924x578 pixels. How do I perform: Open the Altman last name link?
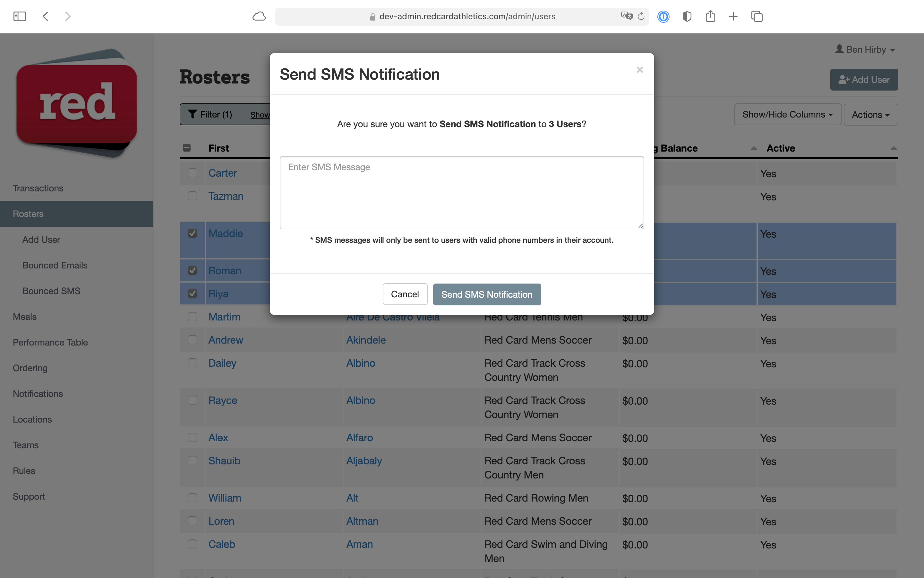click(362, 521)
